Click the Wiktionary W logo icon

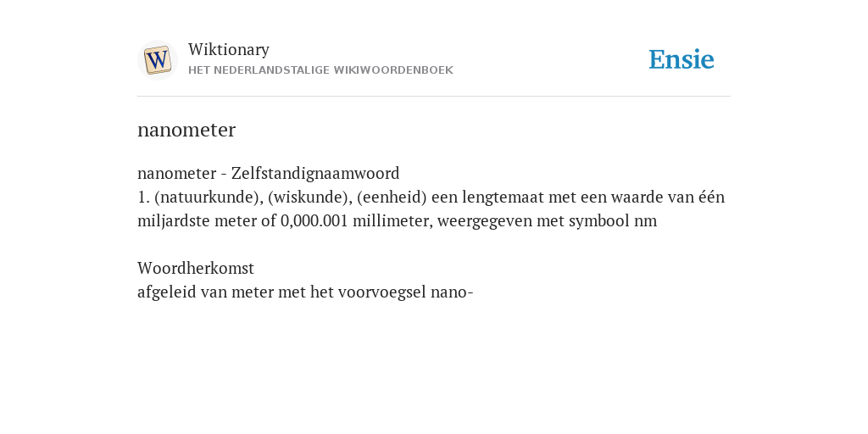click(x=157, y=60)
